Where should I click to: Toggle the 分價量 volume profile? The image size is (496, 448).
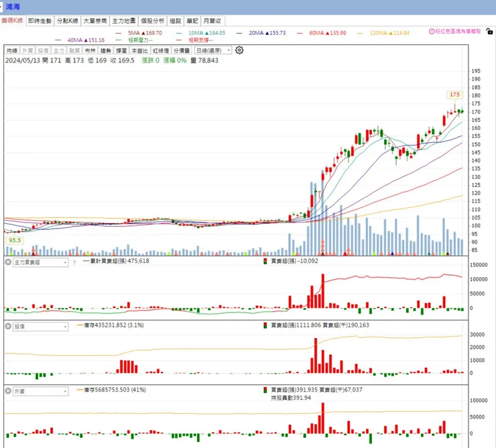tap(182, 51)
